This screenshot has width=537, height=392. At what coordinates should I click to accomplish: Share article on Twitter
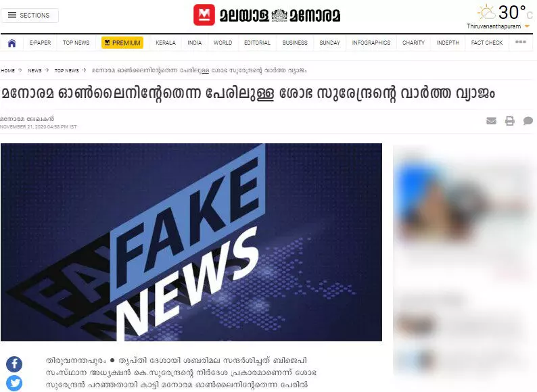pos(14,383)
